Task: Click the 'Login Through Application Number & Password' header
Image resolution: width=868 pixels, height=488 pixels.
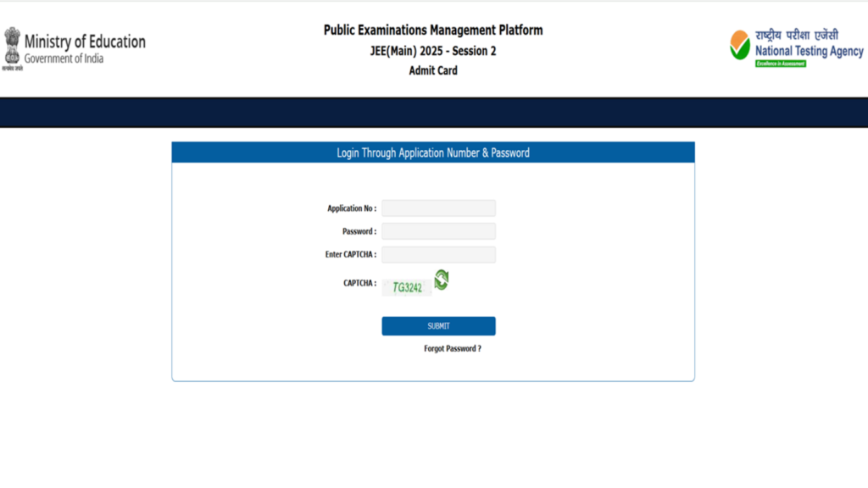Action: click(x=433, y=152)
